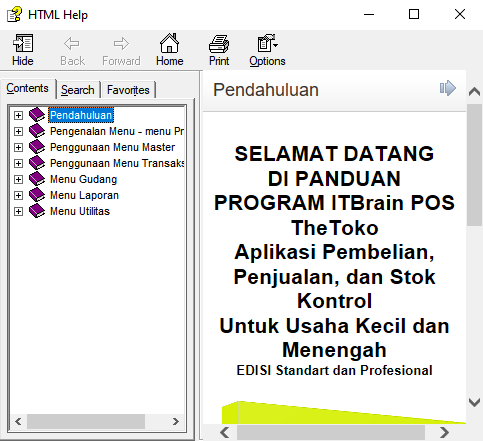Screen dimensions: 483x441
Task: Expand the Pengenalan Menu node
Action: click(x=18, y=131)
